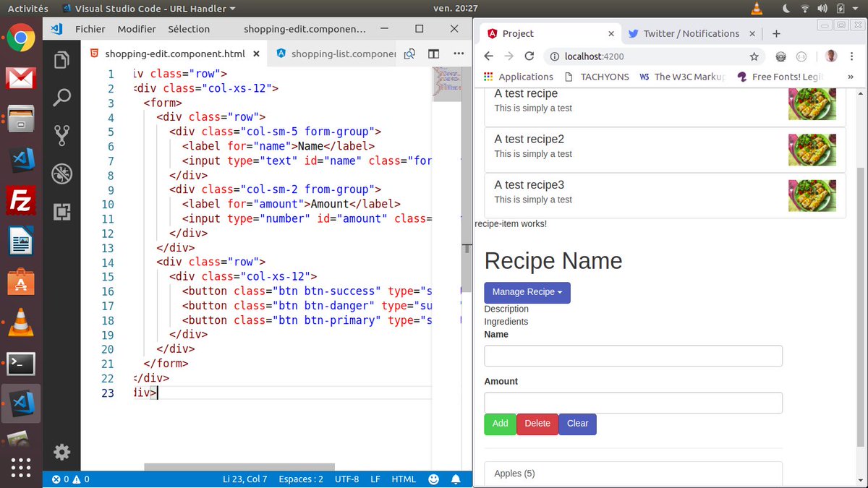Open FileZilla from the dock
868x488 pixels.
(21, 200)
